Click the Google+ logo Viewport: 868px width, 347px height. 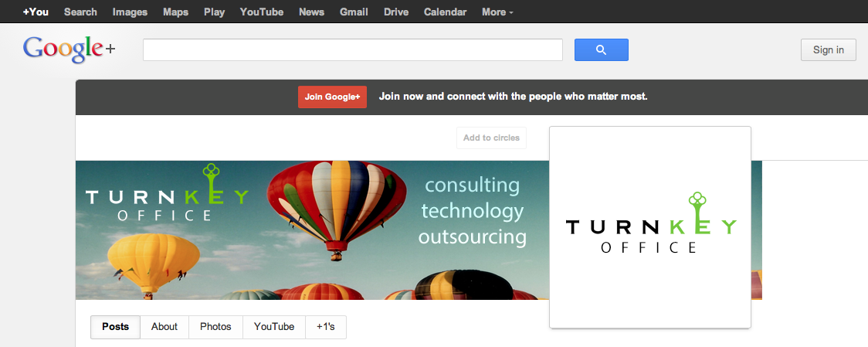click(69, 49)
